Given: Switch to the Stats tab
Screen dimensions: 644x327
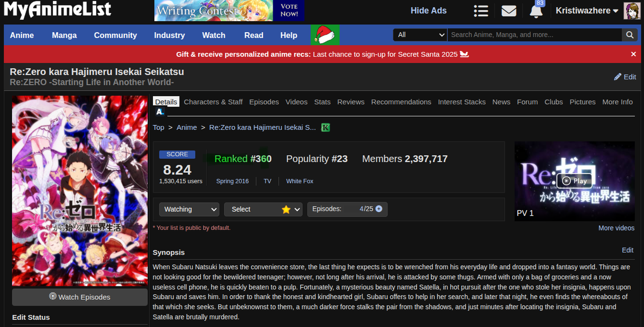Looking at the screenshot, I should tap(323, 102).
